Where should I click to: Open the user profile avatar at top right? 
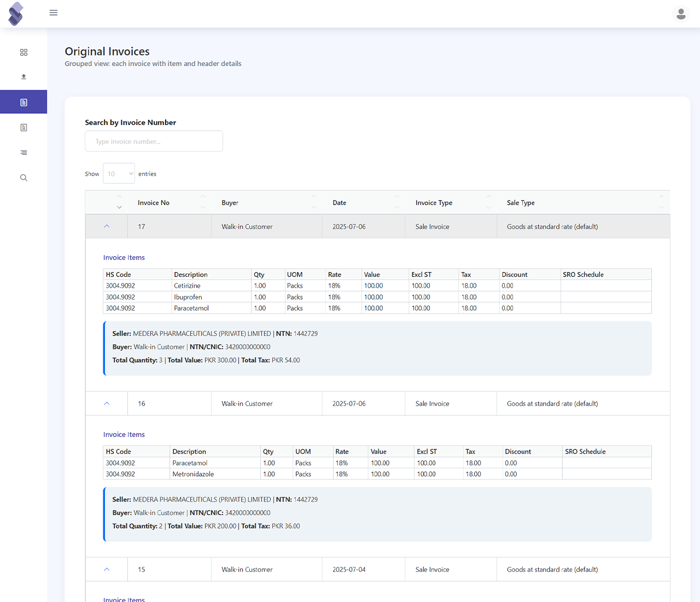tap(681, 14)
